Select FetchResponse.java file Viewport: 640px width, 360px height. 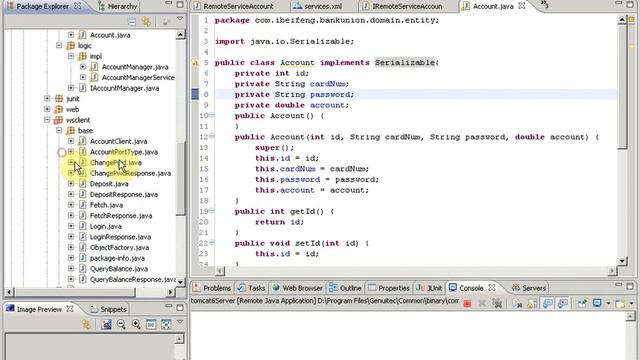click(x=121, y=216)
